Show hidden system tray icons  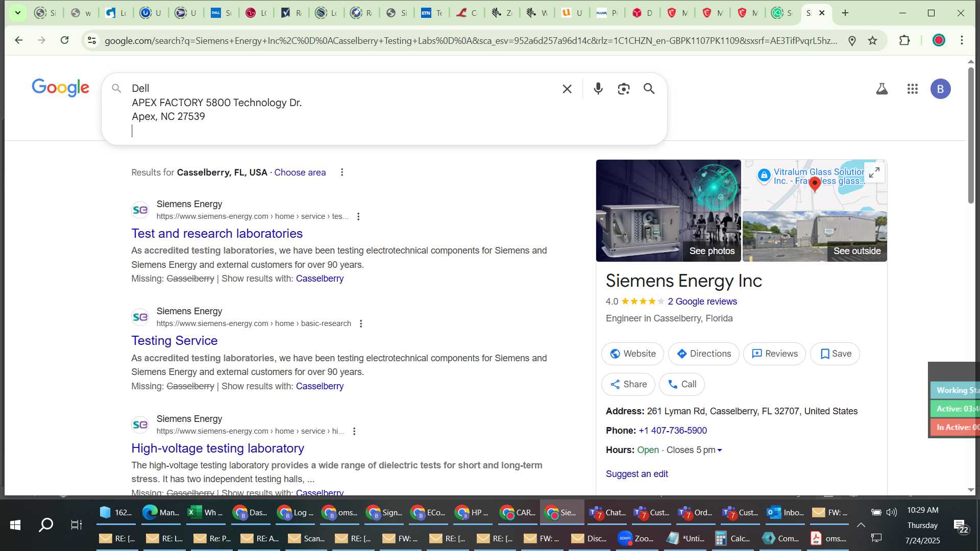(x=861, y=525)
